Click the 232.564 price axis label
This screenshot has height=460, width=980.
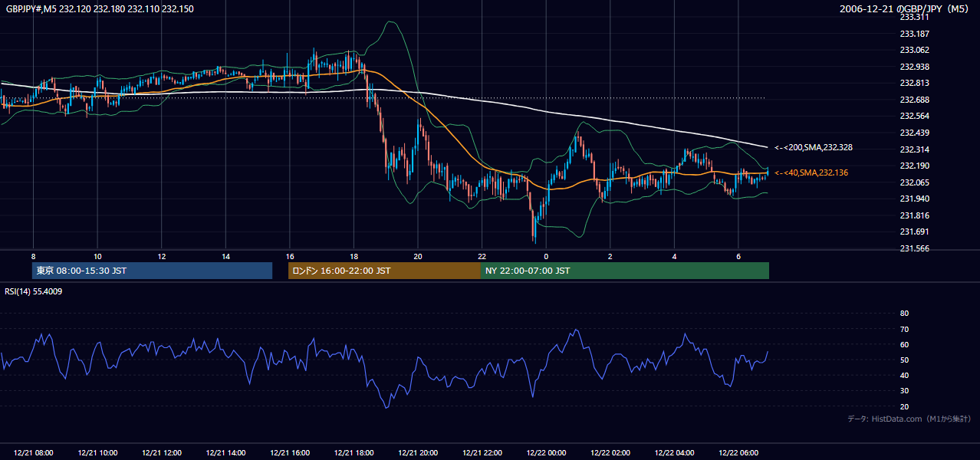914,117
